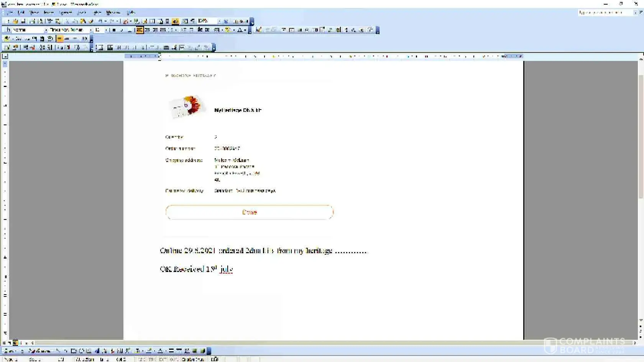Open Dash Style options on Drawing toolbar
Image resolution: width=644 pixels, height=362 pixels.
(x=179, y=351)
